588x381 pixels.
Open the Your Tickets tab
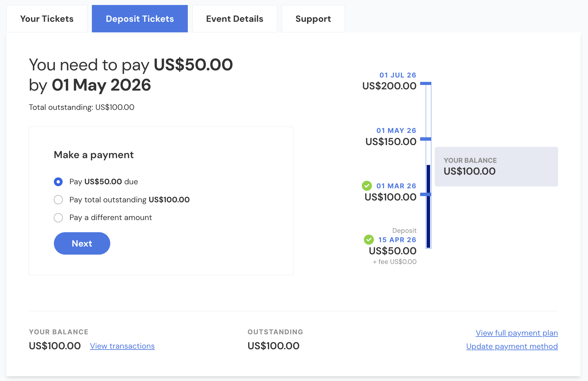pos(47,19)
